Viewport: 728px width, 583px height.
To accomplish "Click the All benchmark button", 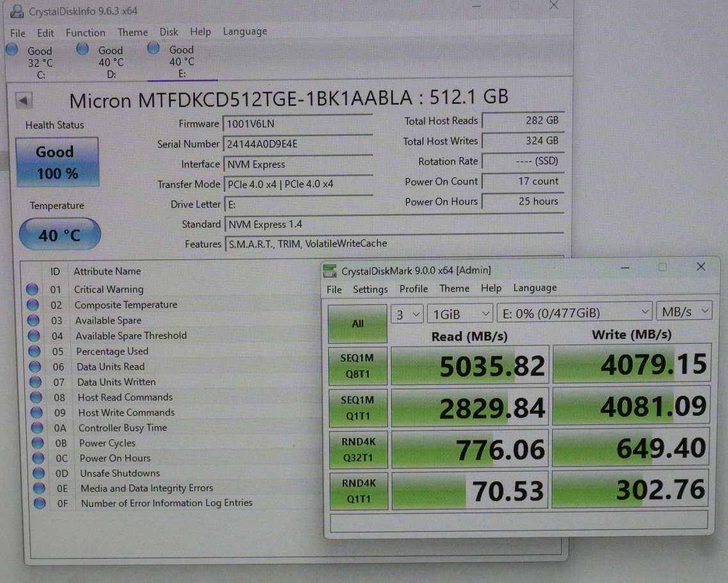I will click(357, 324).
